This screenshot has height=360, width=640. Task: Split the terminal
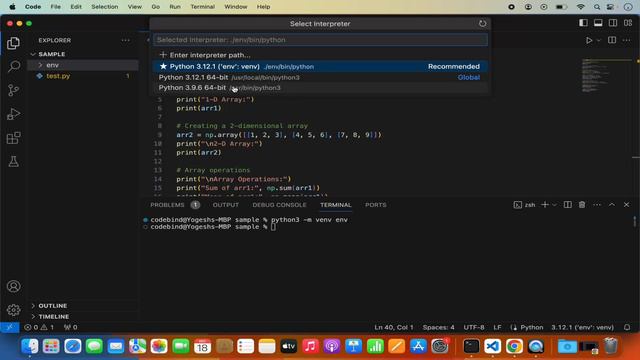(567, 204)
